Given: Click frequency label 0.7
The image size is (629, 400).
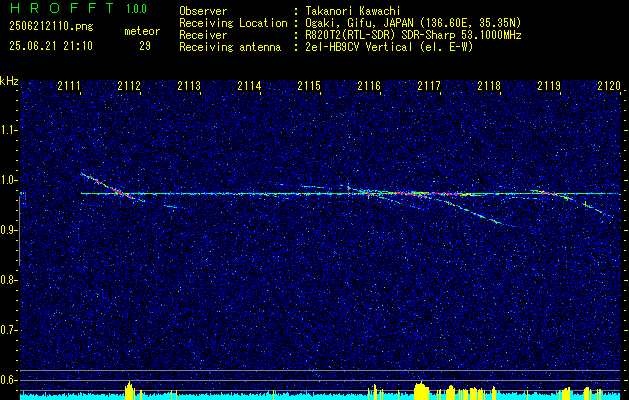Looking at the screenshot, I should click(7, 330).
